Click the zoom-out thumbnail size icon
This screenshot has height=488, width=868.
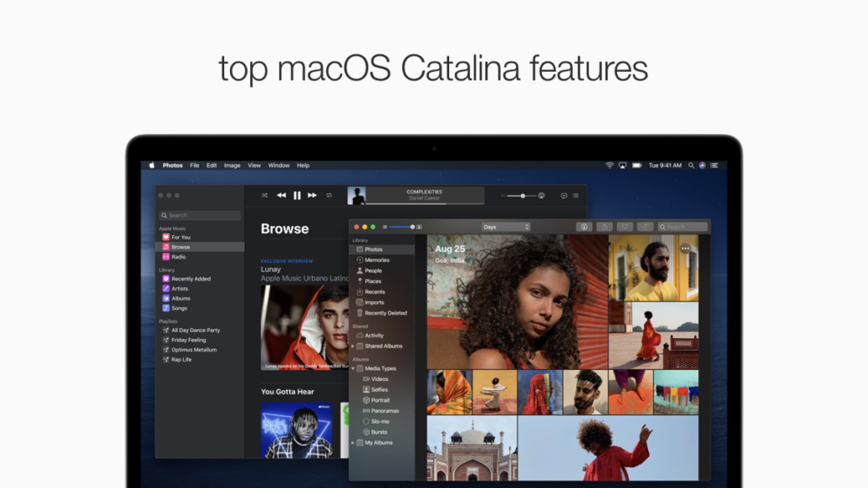tap(385, 227)
